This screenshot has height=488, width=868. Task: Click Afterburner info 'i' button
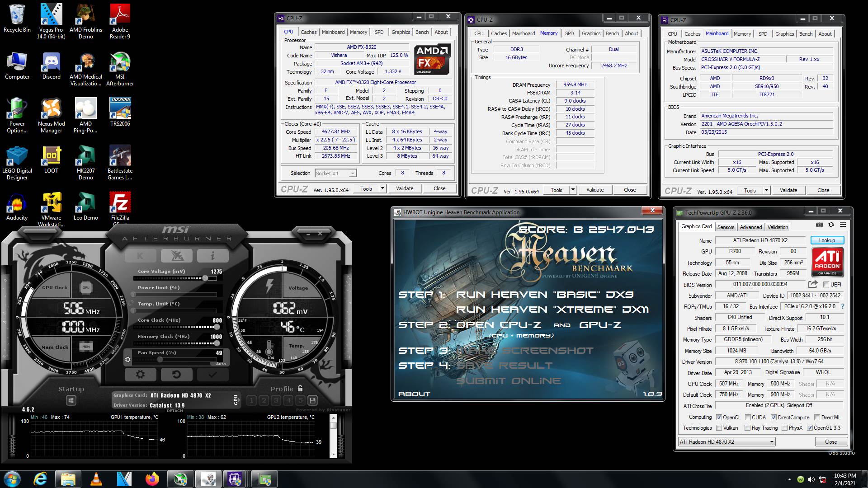point(212,256)
